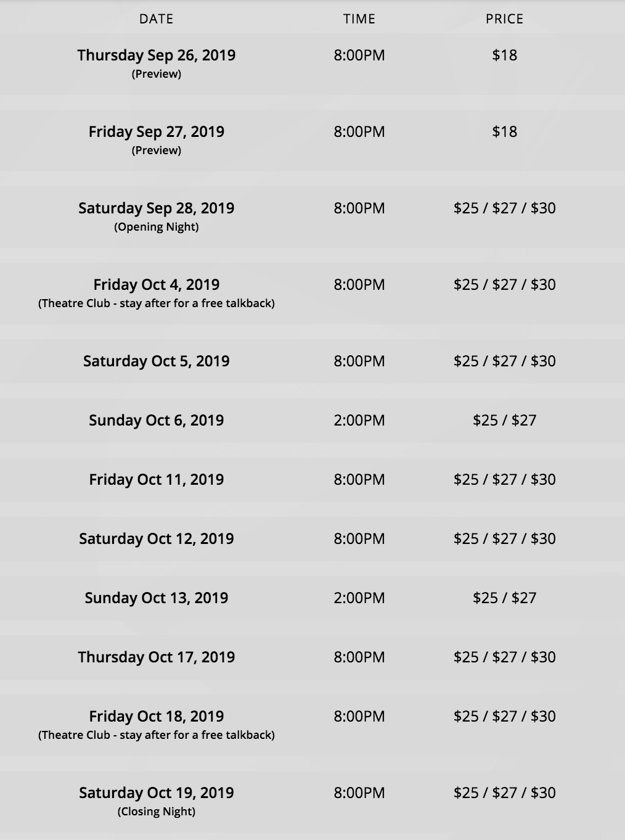Choose the Saturday Sep 28 Opening Night show

point(157,208)
